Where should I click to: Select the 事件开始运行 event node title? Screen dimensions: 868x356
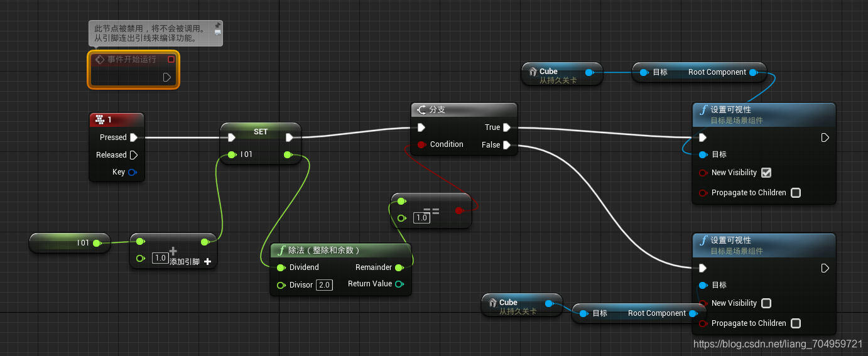click(131, 60)
